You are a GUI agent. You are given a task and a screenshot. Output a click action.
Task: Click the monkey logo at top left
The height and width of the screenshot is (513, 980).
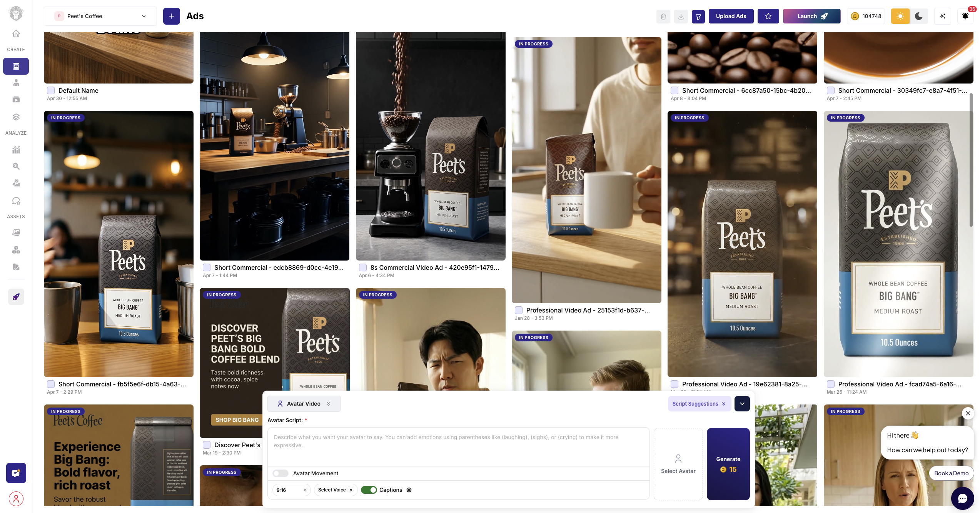click(x=16, y=13)
